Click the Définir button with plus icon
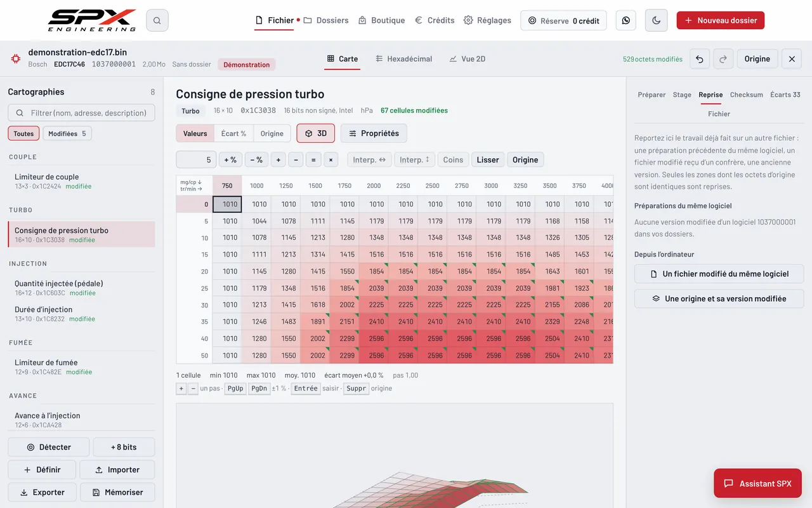 coord(42,470)
